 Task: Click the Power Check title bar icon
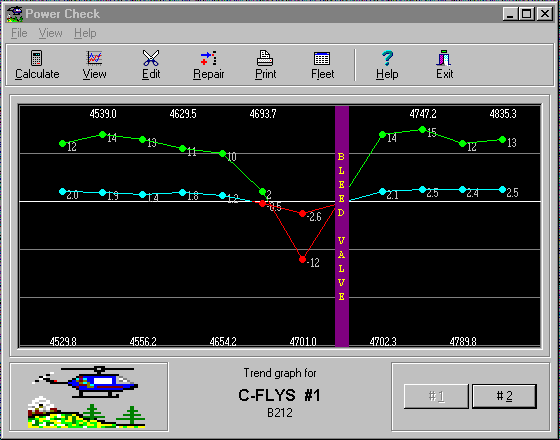(x=14, y=14)
